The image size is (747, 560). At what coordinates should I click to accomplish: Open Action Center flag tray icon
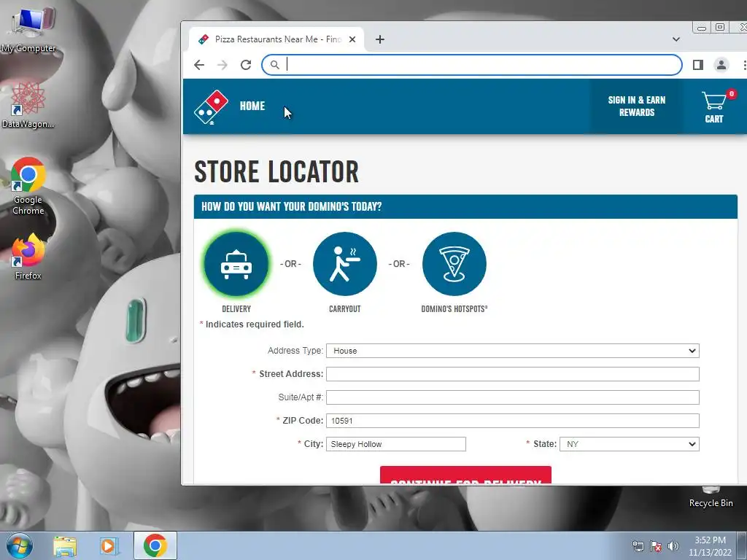tap(656, 547)
